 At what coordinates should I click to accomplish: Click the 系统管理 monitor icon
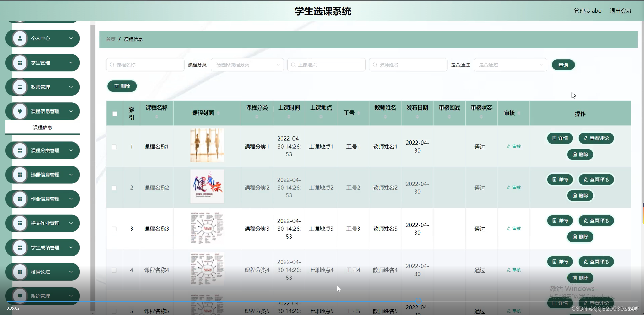[x=20, y=296]
